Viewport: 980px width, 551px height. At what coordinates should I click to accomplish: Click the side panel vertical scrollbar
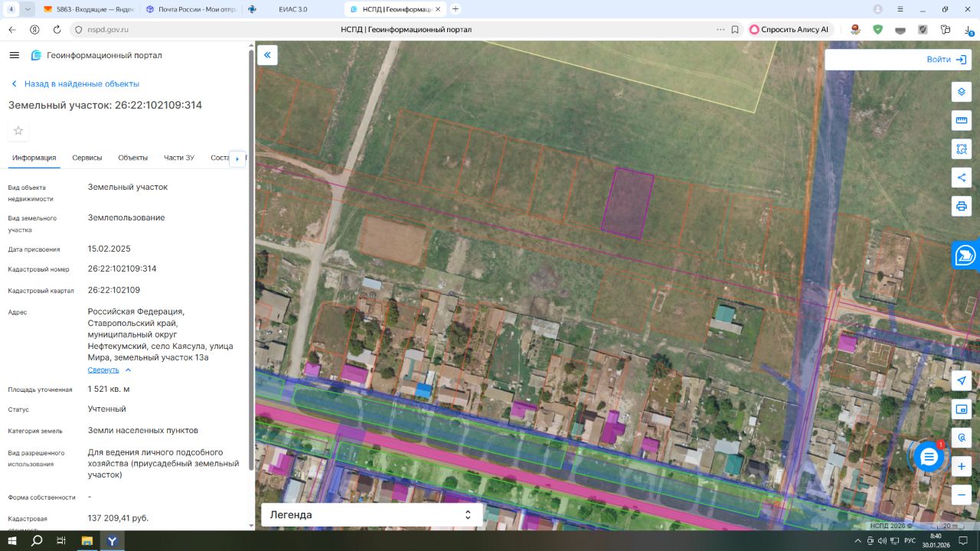[x=251, y=260]
